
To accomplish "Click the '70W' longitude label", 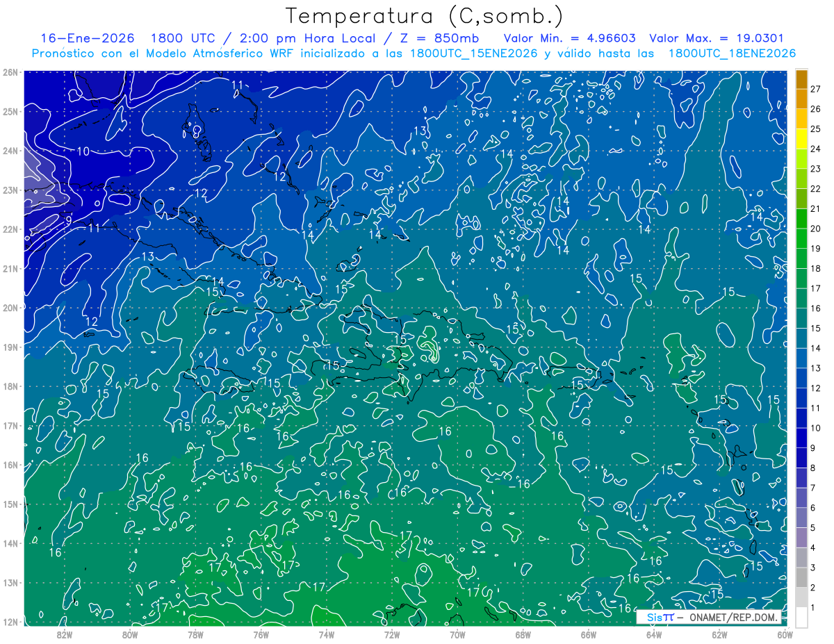I will 457,634.
